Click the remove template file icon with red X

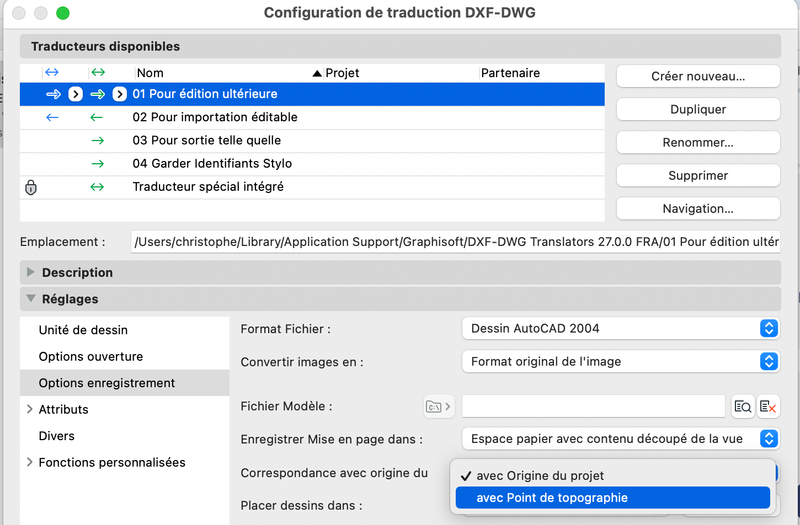click(767, 407)
